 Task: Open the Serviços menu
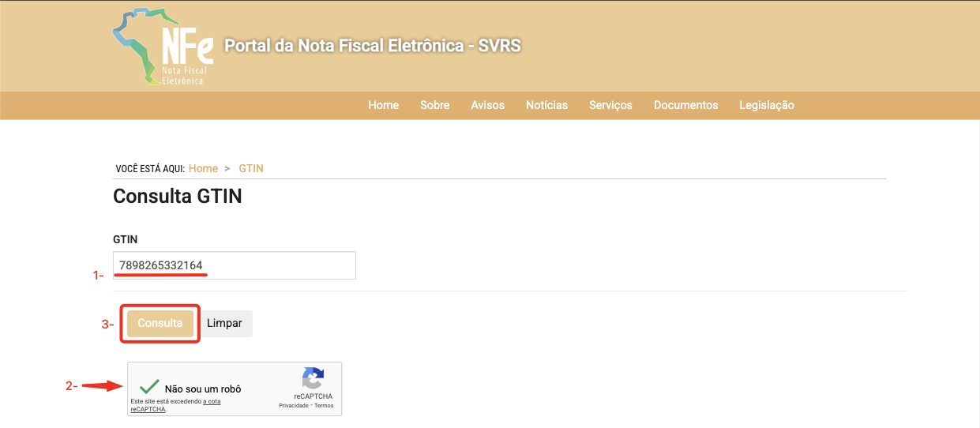pos(611,105)
